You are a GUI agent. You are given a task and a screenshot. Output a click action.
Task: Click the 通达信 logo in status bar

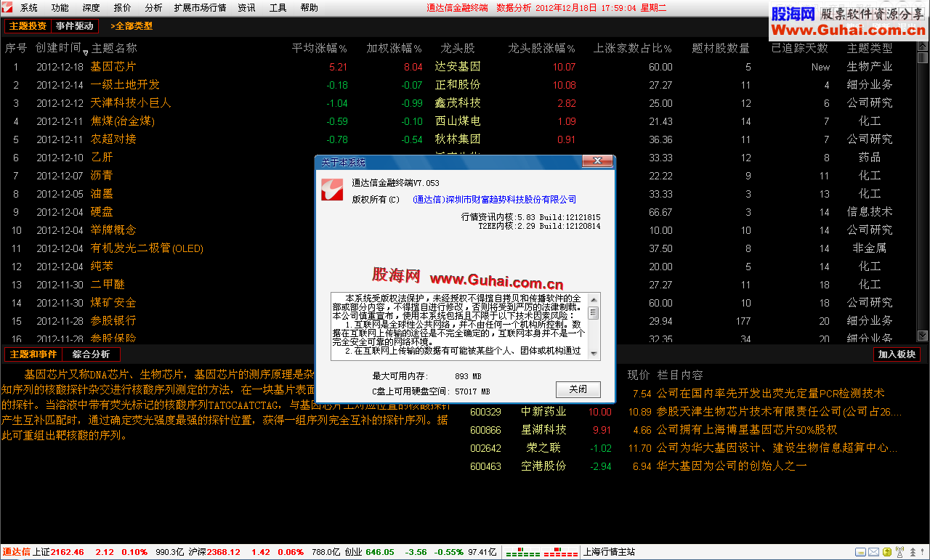pyautogui.click(x=16, y=552)
